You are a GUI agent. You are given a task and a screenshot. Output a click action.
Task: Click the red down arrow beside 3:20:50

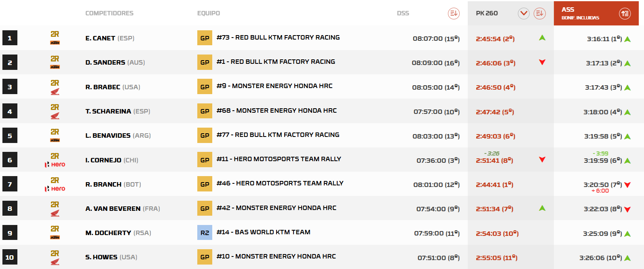(627, 185)
